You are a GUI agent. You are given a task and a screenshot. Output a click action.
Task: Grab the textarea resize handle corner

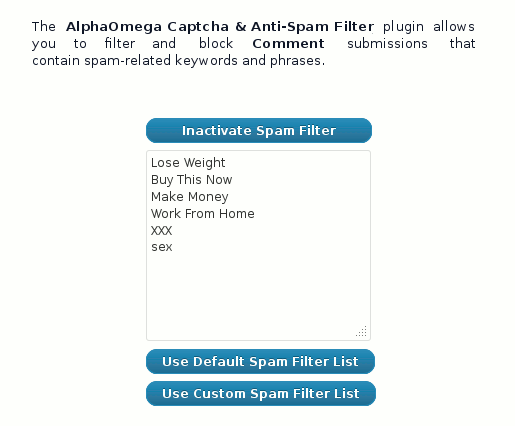[362, 331]
